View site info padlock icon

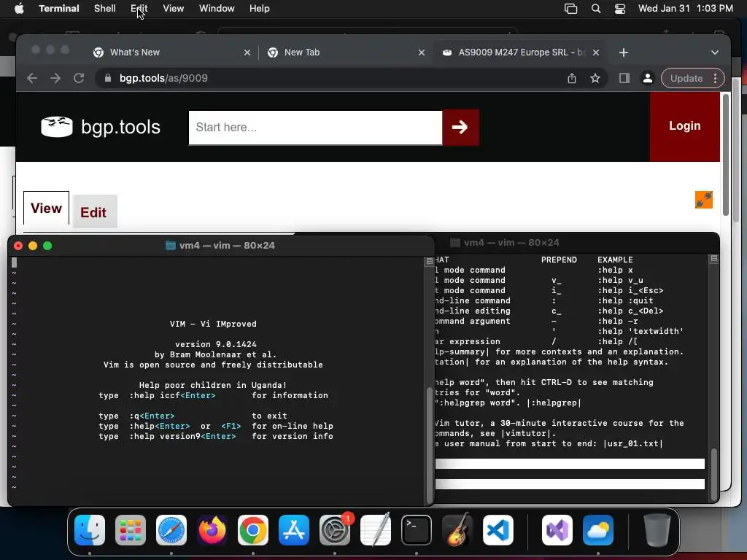pyautogui.click(x=108, y=78)
